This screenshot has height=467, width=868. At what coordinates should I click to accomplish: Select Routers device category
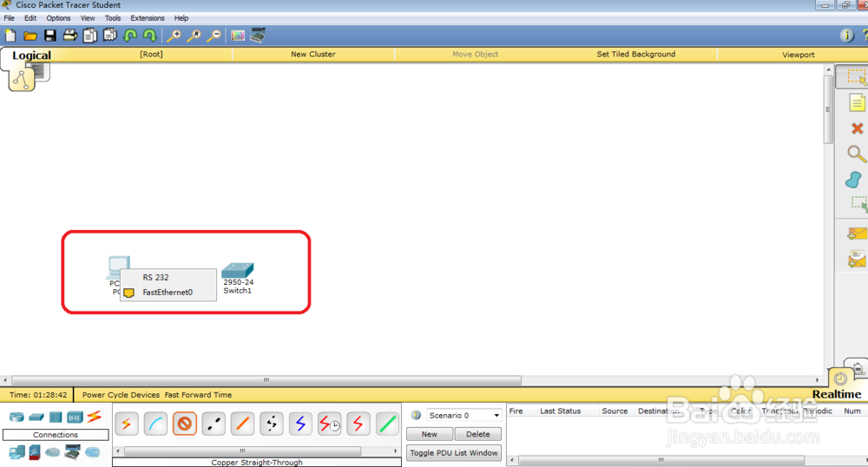[16, 418]
